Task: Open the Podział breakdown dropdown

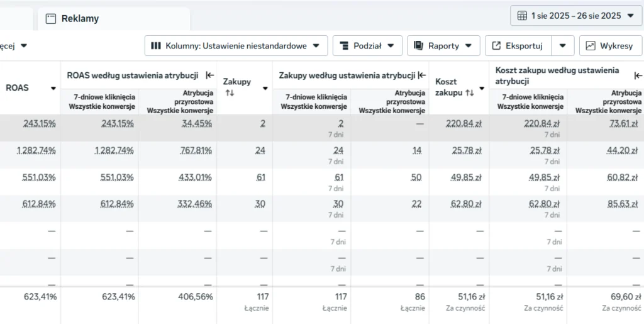Action: tap(367, 45)
